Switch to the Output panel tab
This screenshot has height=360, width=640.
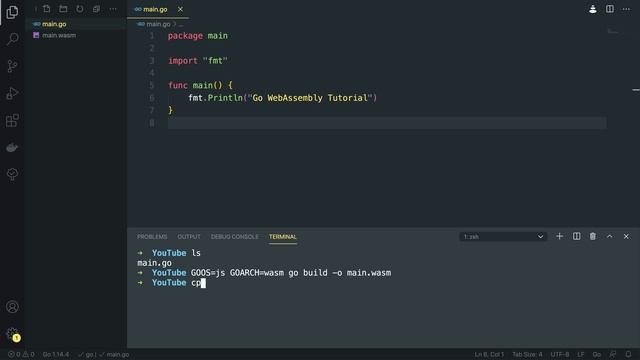click(189, 237)
